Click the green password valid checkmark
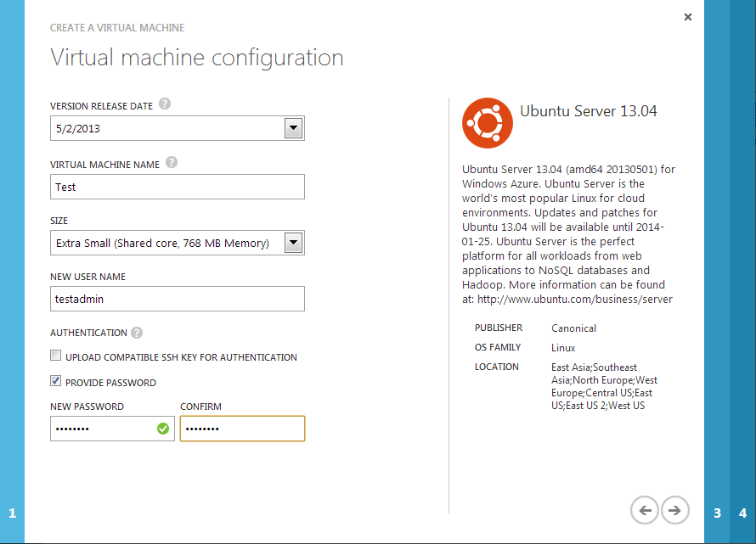The image size is (756, 544). tap(162, 429)
